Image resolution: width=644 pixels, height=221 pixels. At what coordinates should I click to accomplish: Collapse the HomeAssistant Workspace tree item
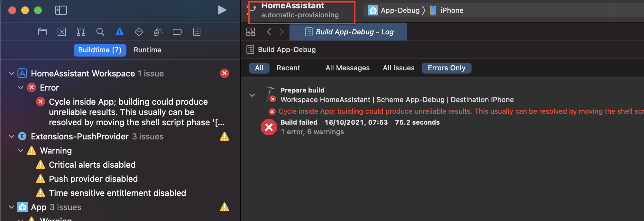[11, 73]
